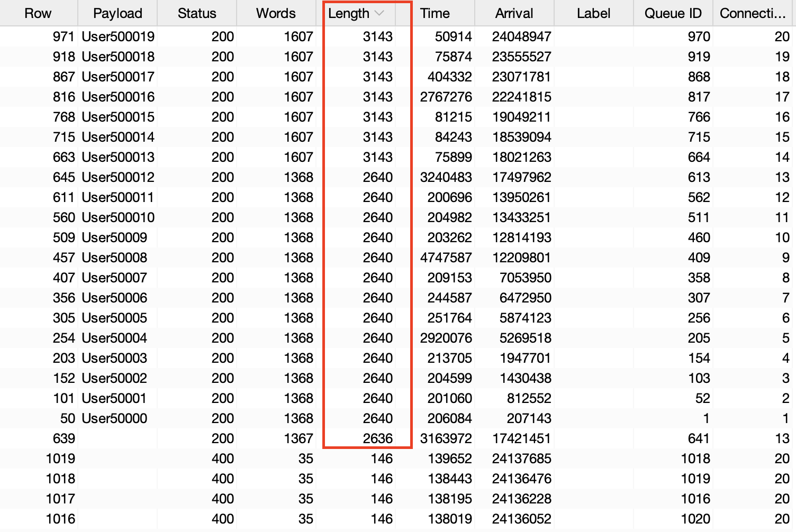796x532 pixels.
Task: Click the length value 2636 cell
Action: (x=377, y=438)
